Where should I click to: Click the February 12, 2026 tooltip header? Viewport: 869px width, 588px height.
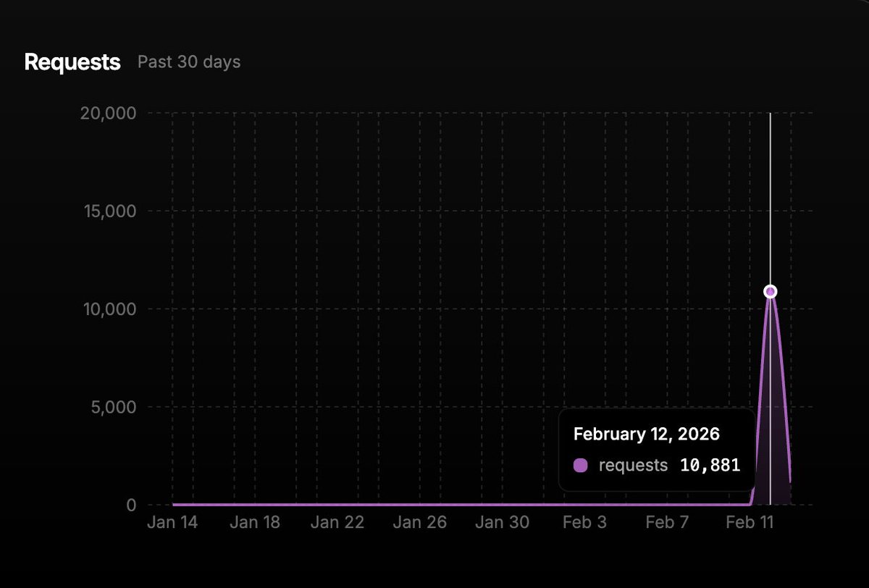(647, 434)
